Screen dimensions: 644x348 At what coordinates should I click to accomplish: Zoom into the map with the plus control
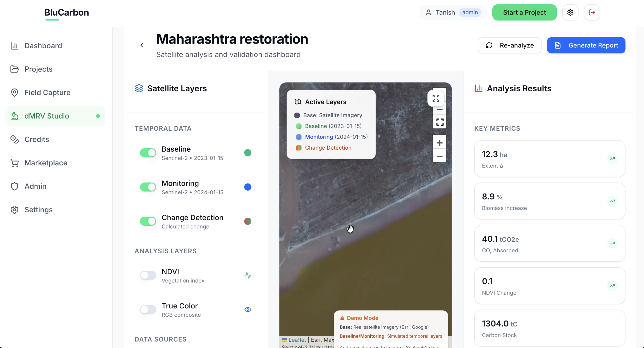coord(439,142)
